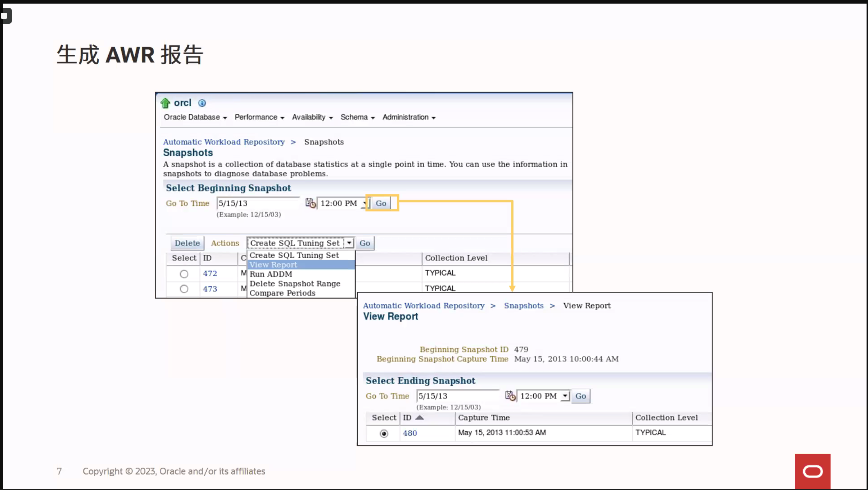Click the 5/15/13 date field in ending snapshot
868x490 pixels.
tap(458, 396)
